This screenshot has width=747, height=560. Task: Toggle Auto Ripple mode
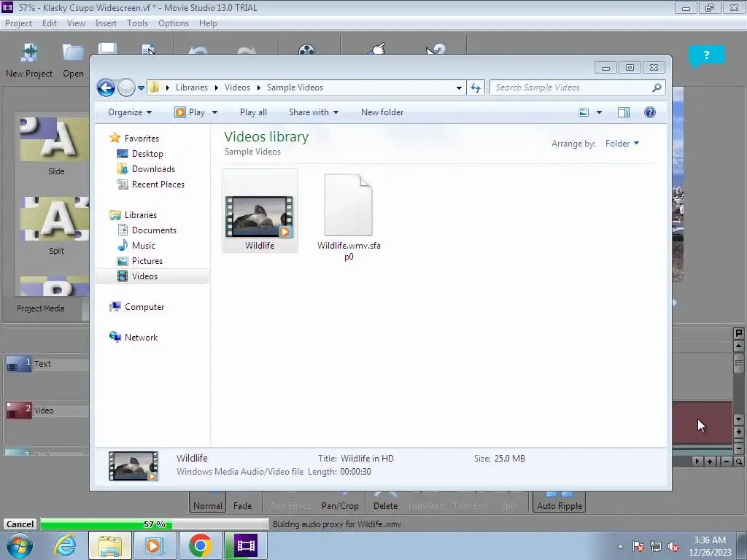pyautogui.click(x=560, y=502)
